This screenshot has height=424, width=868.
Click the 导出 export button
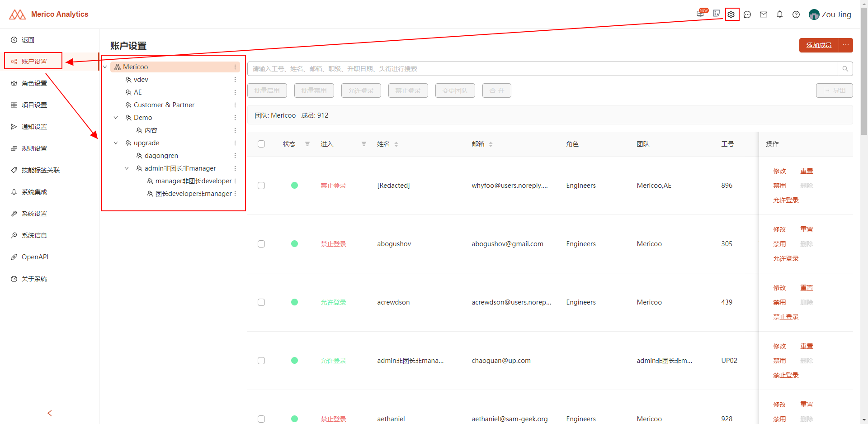835,91
